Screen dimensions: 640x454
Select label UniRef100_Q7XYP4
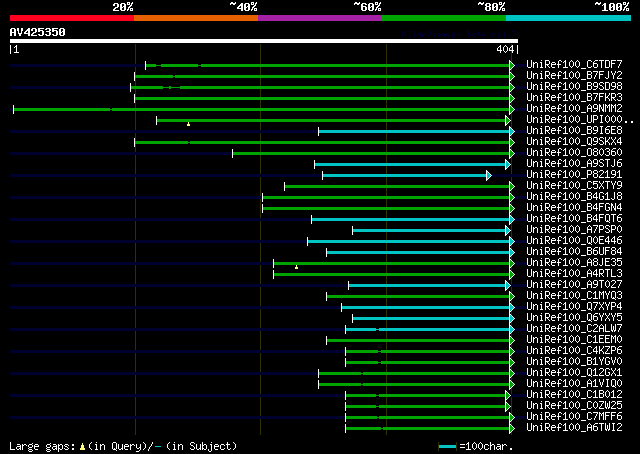point(574,307)
